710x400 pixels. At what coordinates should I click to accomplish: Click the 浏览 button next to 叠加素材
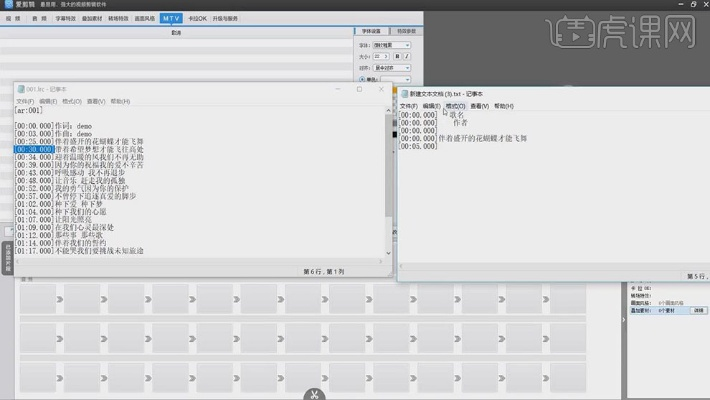point(699,311)
